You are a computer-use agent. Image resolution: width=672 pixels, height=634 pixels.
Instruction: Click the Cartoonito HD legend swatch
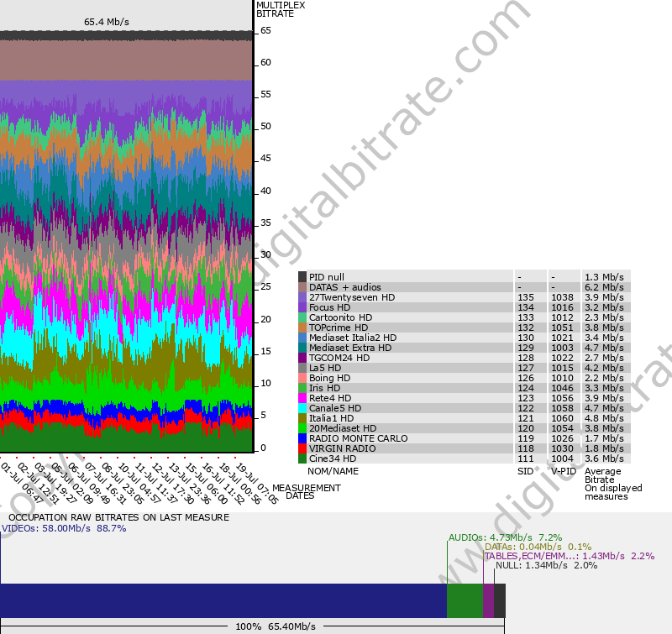(x=302, y=317)
